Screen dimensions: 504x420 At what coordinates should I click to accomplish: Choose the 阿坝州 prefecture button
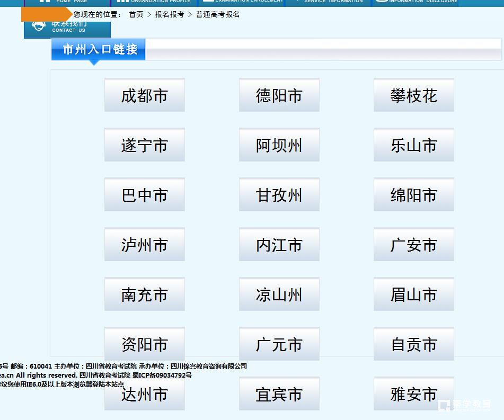(x=279, y=145)
